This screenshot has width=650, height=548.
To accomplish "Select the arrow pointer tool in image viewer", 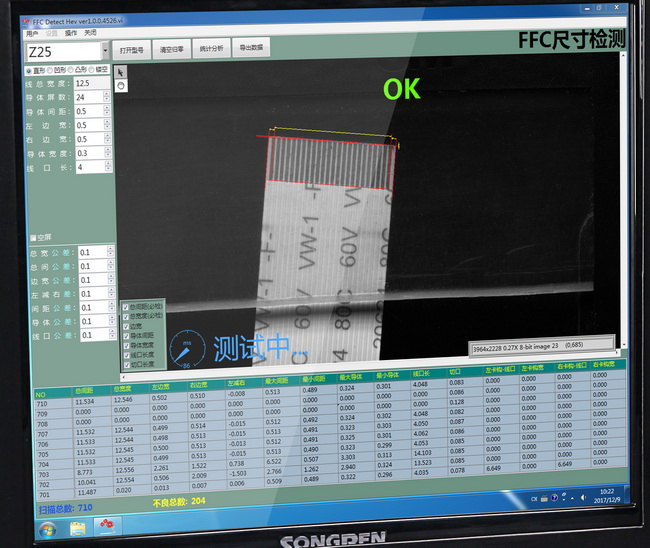I will 121,72.
